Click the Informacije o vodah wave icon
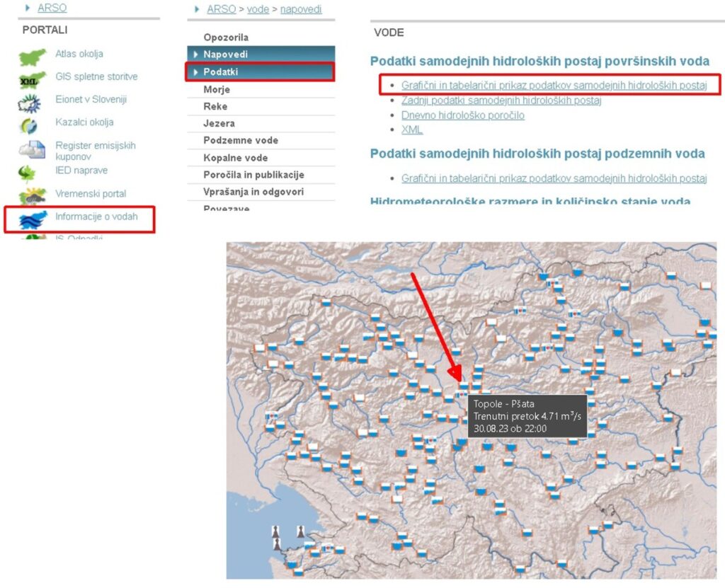Image resolution: width=725 pixels, height=588 pixels. [x=32, y=219]
